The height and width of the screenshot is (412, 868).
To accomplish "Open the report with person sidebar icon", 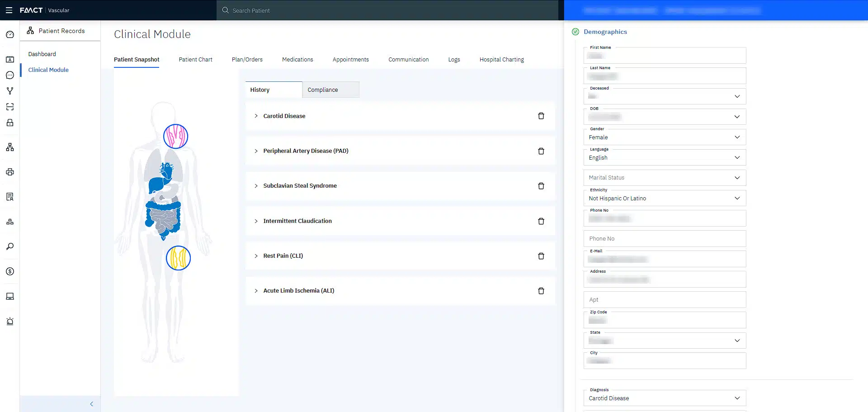I will point(10,197).
